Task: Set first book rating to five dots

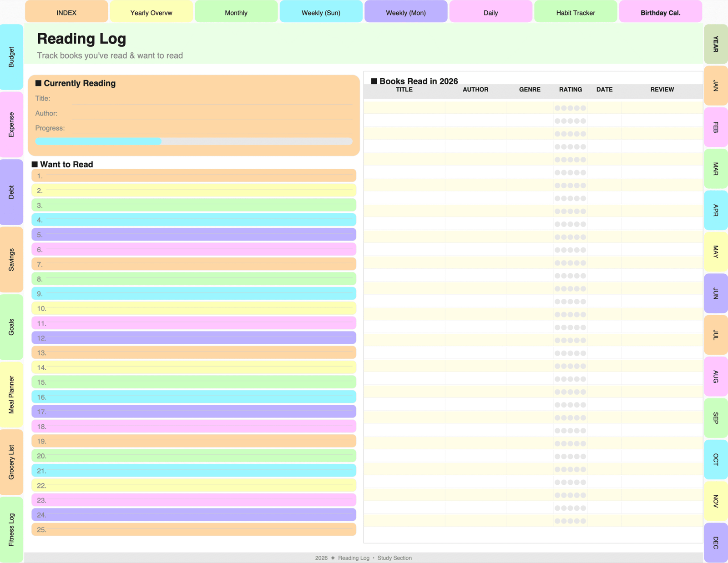Action: pos(583,108)
